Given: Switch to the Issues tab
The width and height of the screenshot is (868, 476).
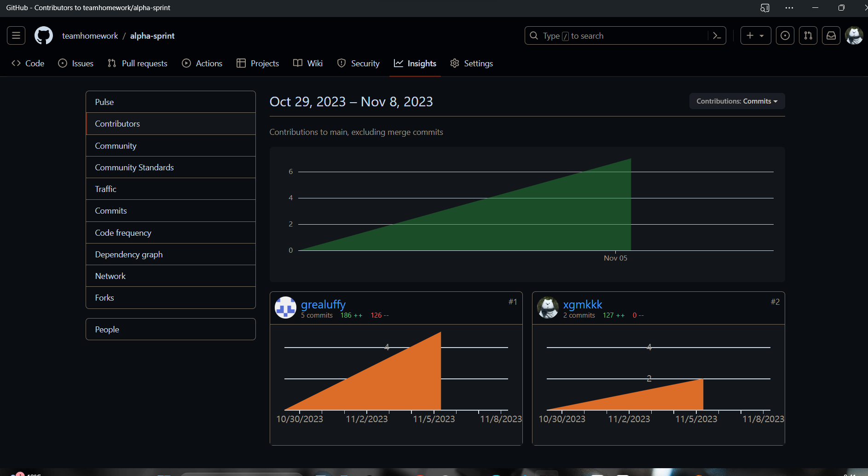Looking at the screenshot, I should click(x=76, y=64).
